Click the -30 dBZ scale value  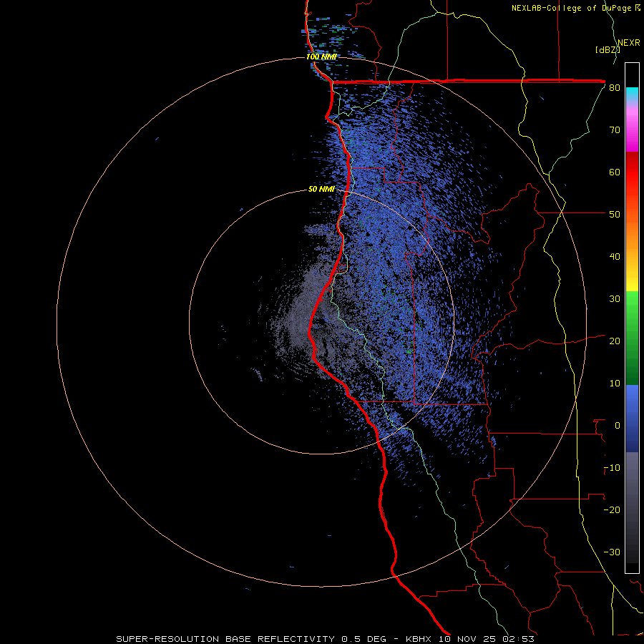612,553
